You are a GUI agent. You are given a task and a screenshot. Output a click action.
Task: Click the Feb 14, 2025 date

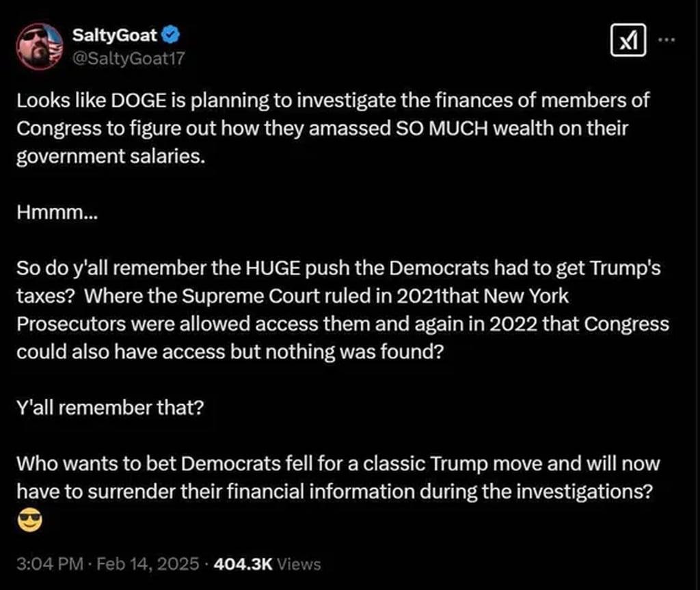(149, 564)
